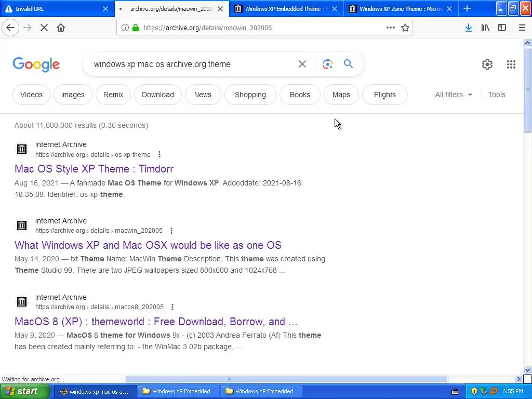This screenshot has width=532, height=399.
Task: Open the Downloads arrow icon
Action: point(469,28)
